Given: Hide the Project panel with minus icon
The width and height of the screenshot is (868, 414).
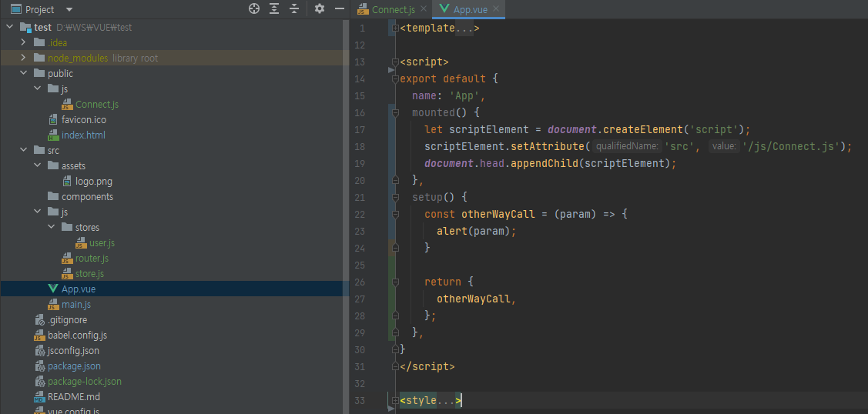Looking at the screenshot, I should [340, 8].
